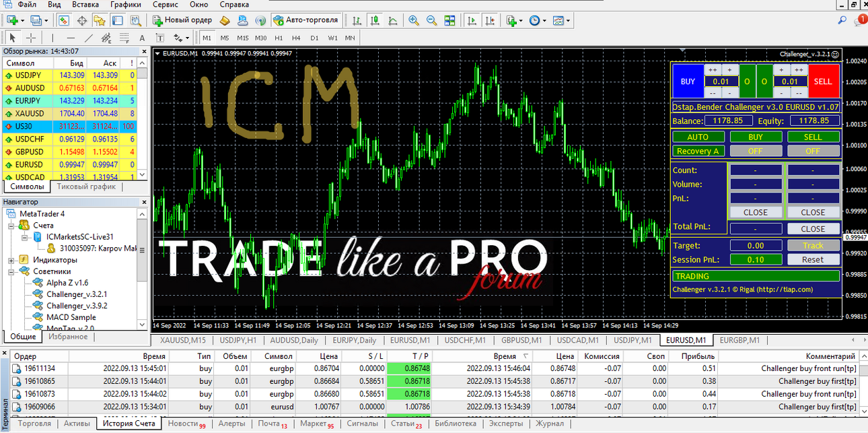
Task: Switch to the XAUUSD,M15 chart tab
Action: pos(182,340)
